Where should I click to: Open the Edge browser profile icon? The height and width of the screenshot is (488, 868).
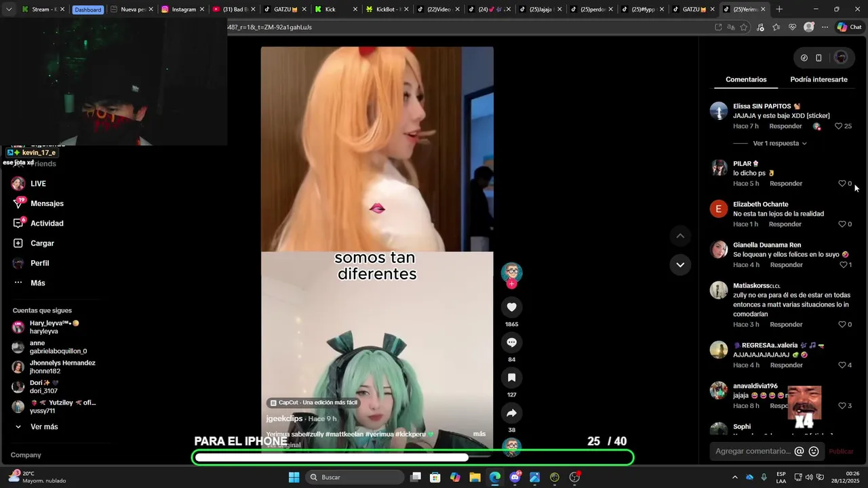808,27
